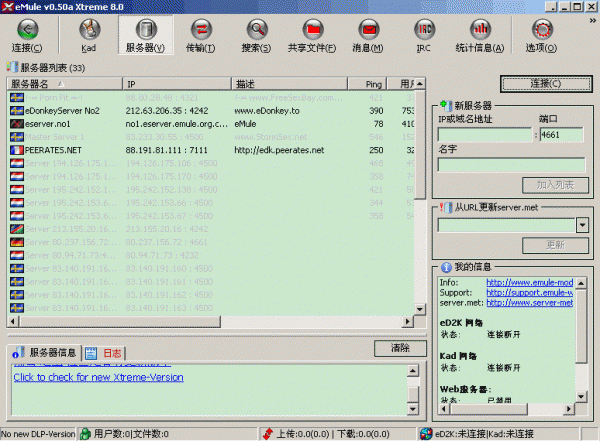Select the eserver.no1 server row
The width and height of the screenshot is (600, 441).
point(211,124)
